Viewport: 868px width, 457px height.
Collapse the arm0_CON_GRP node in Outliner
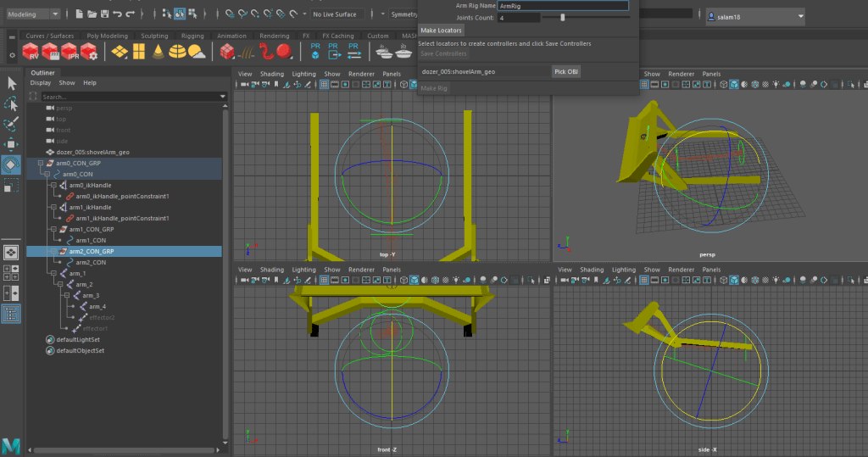click(x=42, y=163)
